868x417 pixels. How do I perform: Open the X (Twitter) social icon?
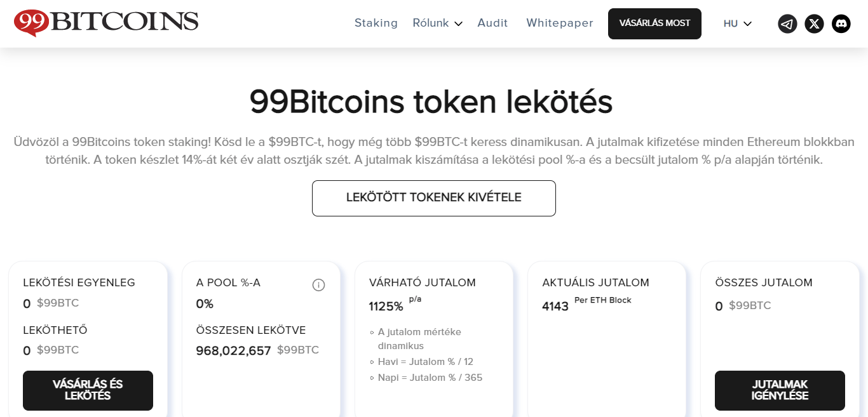(x=814, y=24)
